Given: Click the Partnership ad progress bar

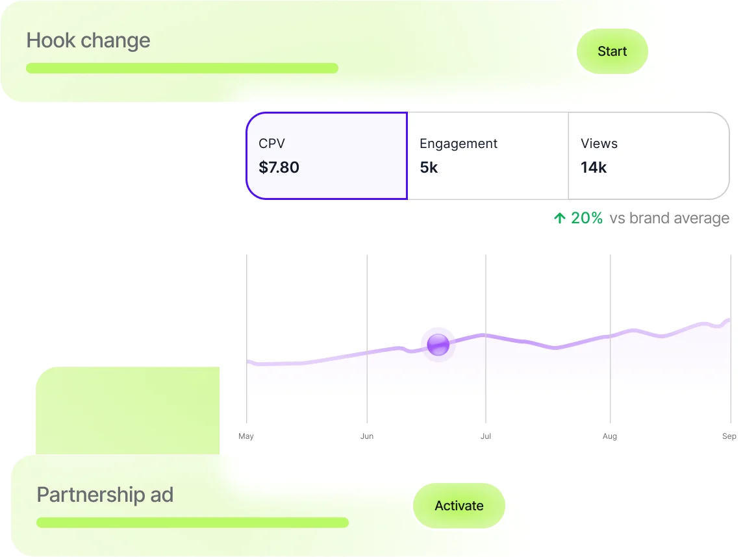Looking at the screenshot, I should [x=192, y=523].
